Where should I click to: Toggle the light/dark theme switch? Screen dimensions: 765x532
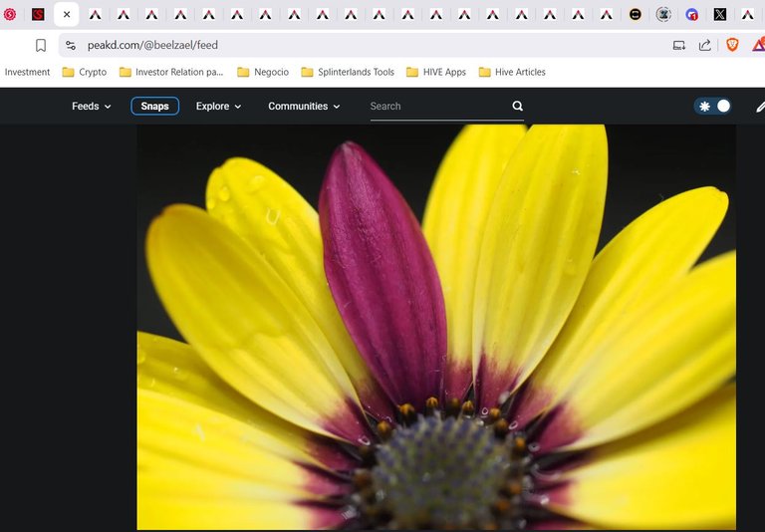point(713,107)
